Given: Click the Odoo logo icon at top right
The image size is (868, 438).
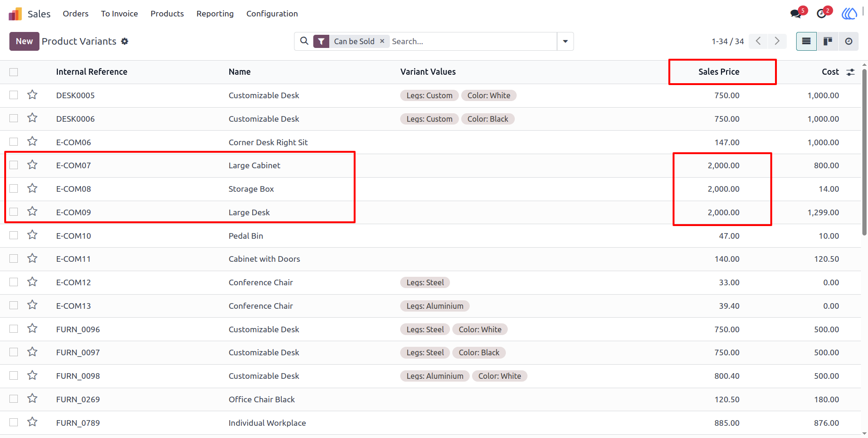Looking at the screenshot, I should 849,14.
